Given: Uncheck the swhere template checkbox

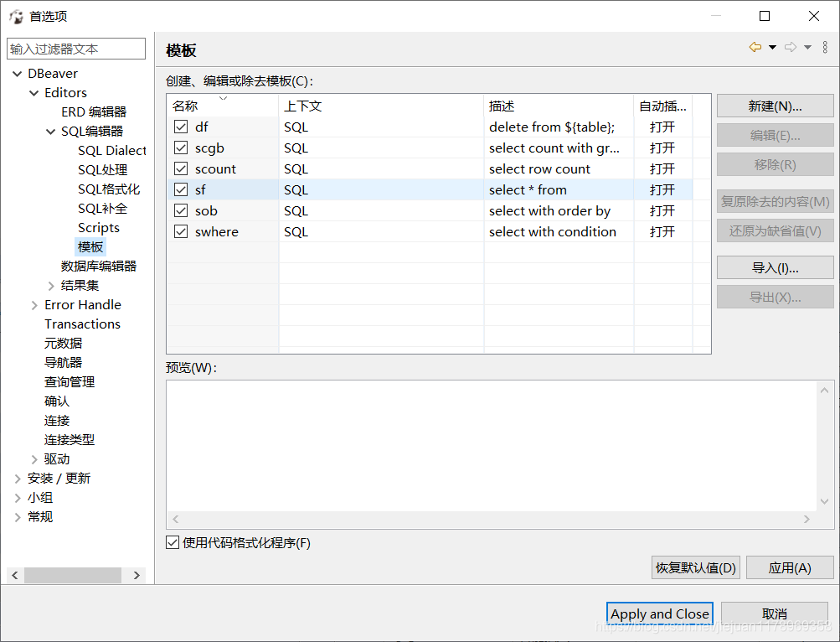Looking at the screenshot, I should pos(181,231).
